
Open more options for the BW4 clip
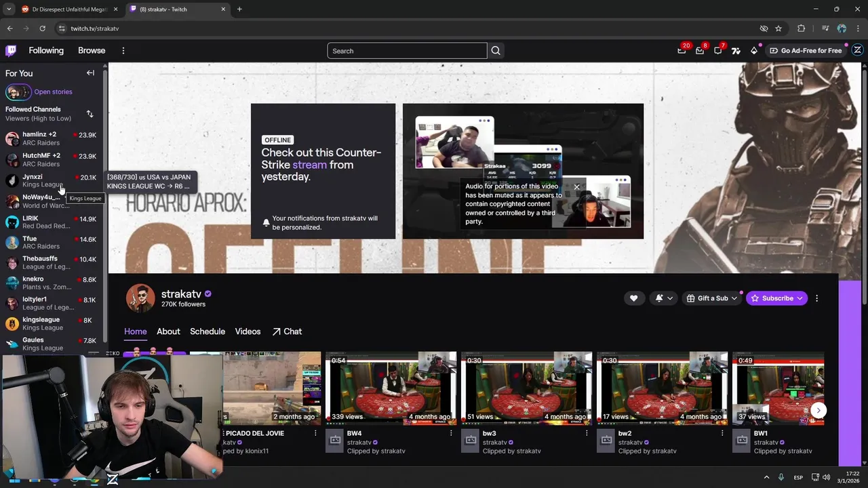tap(451, 433)
